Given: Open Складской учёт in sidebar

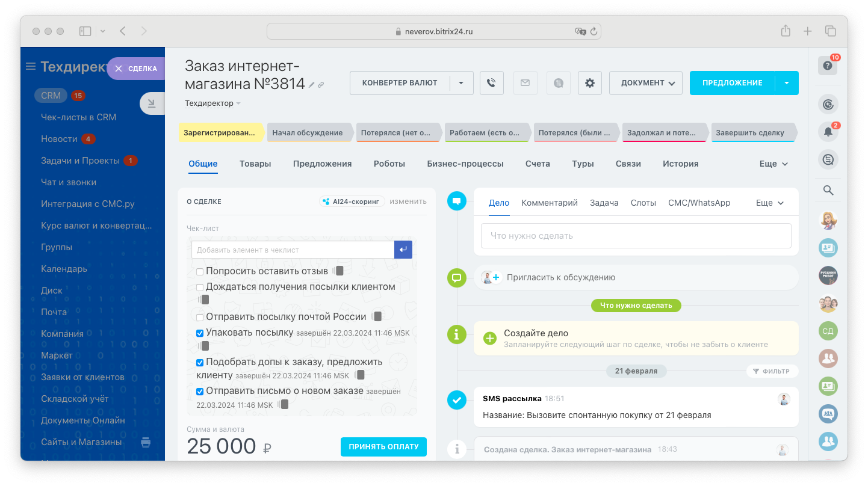Looking at the screenshot, I should pyautogui.click(x=75, y=399).
